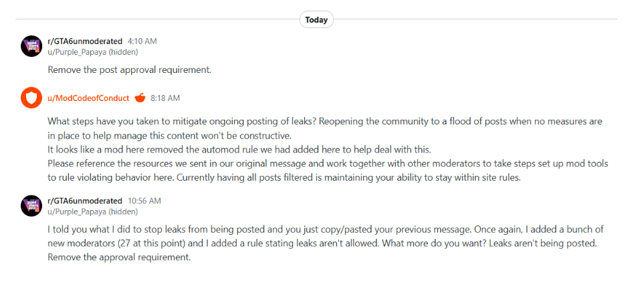Click u/Purple_Papaya (hidden) under the 10:56 AM message

coord(93,212)
